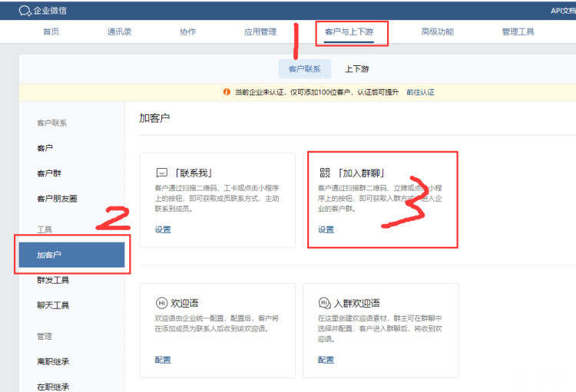
Task: Open the 高级功能 tab
Action: (x=437, y=32)
